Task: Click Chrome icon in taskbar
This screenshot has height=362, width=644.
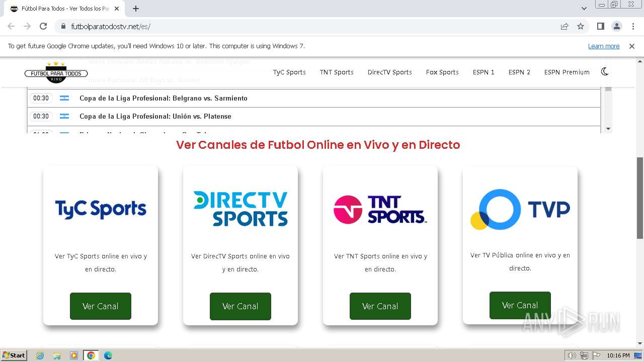Action: pyautogui.click(x=91, y=355)
